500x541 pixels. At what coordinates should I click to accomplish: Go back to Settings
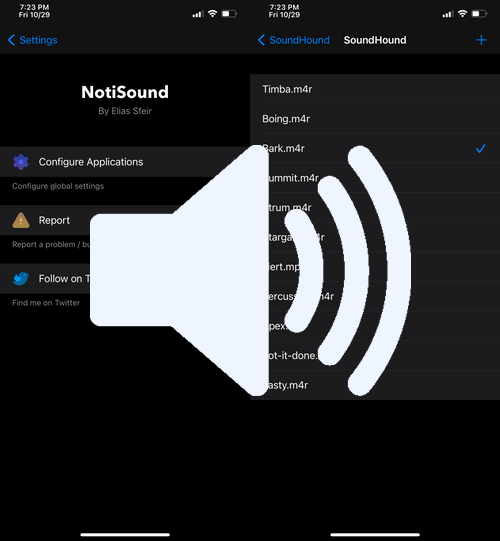click(x=33, y=40)
